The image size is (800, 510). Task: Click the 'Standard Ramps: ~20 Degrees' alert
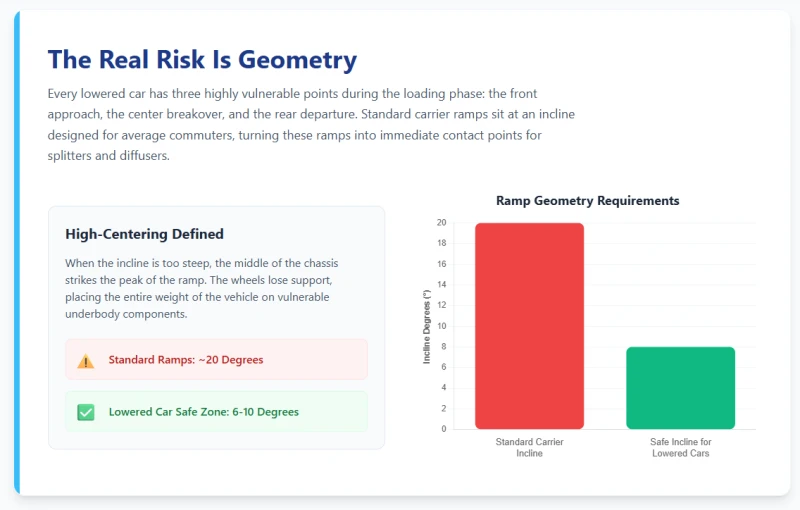point(216,359)
